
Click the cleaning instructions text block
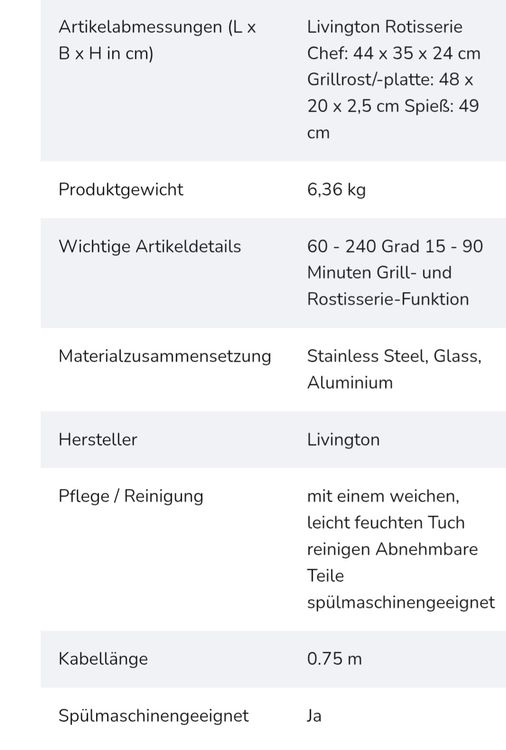tap(401, 549)
